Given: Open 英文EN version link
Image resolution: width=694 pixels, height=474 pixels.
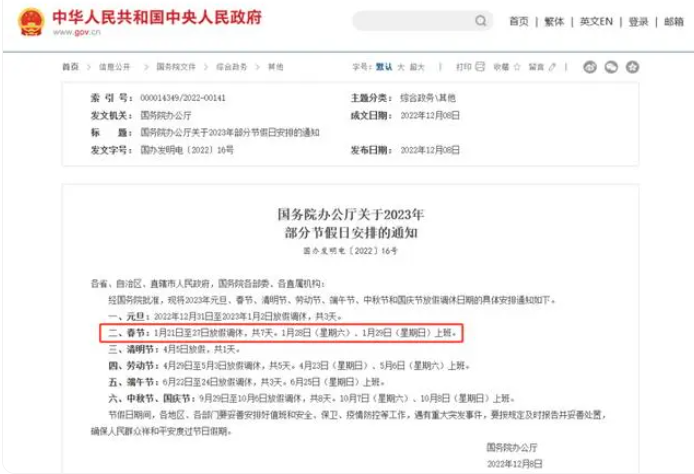Looking at the screenshot, I should [x=597, y=22].
